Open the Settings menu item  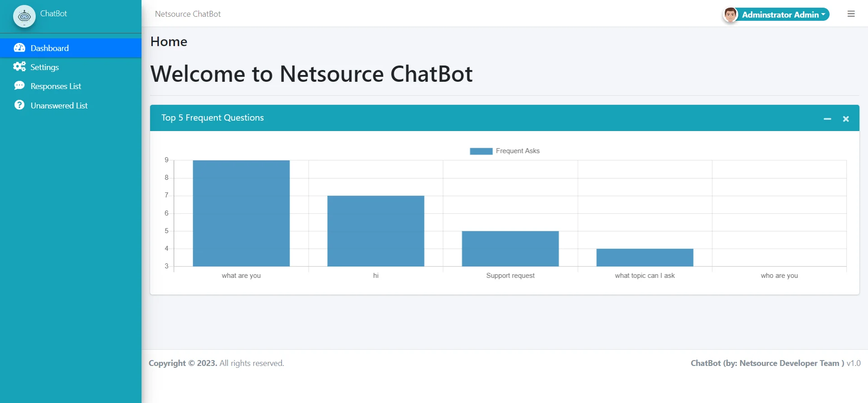coord(71,67)
